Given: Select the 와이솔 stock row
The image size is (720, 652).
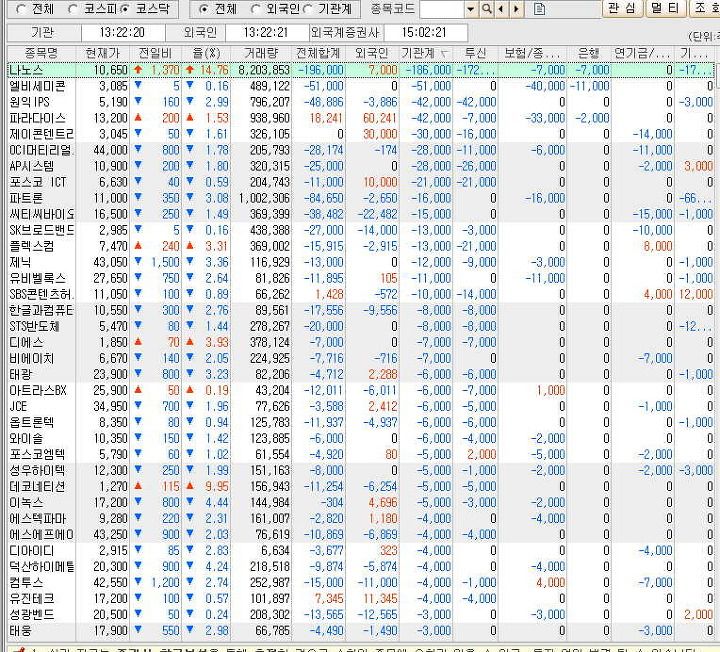Looking at the screenshot, I should pos(361,438).
